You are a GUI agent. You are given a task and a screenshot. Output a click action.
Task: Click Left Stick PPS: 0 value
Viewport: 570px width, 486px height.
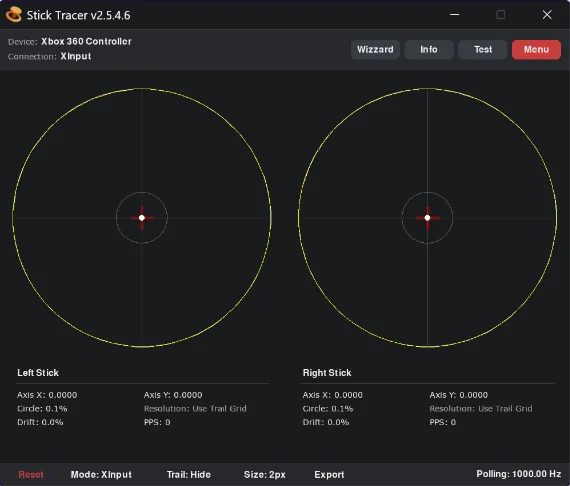click(x=157, y=422)
